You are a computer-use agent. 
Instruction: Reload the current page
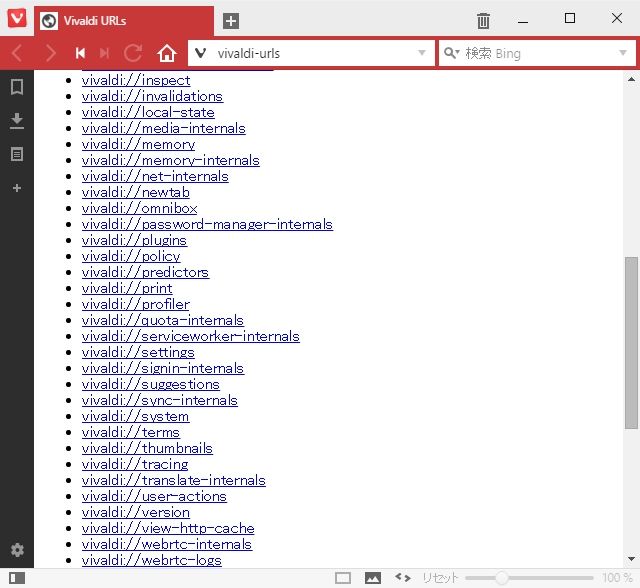[133, 53]
